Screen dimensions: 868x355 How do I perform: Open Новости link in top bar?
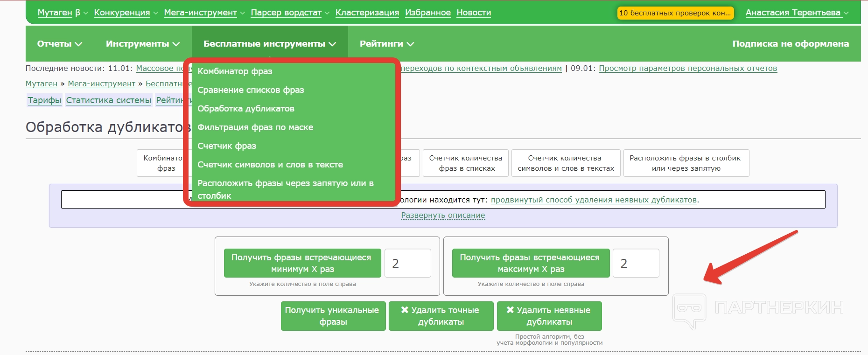point(474,13)
